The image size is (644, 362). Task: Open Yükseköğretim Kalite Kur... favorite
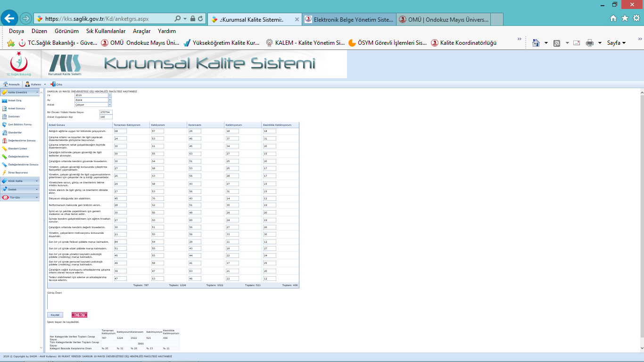pyautogui.click(x=222, y=43)
